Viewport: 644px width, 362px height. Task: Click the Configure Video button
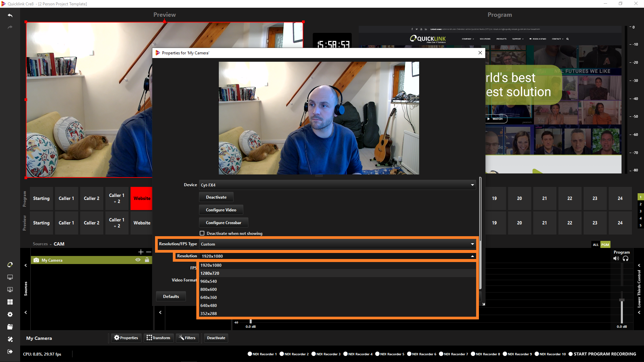221,210
